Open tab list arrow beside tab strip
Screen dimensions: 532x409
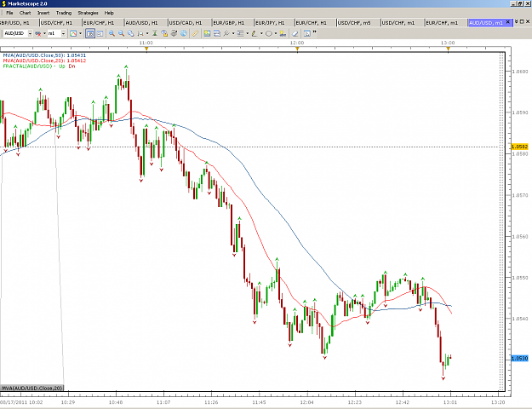click(x=516, y=21)
